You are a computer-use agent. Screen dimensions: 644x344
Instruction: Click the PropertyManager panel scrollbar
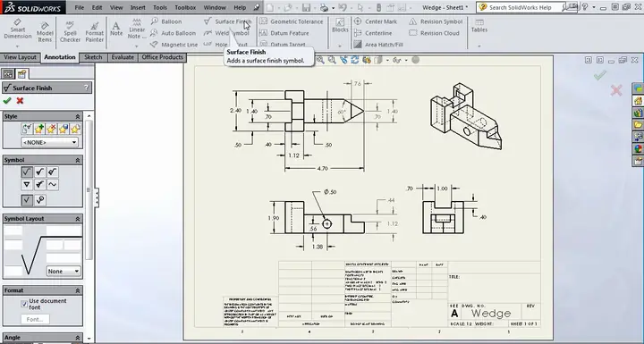[x=89, y=189]
